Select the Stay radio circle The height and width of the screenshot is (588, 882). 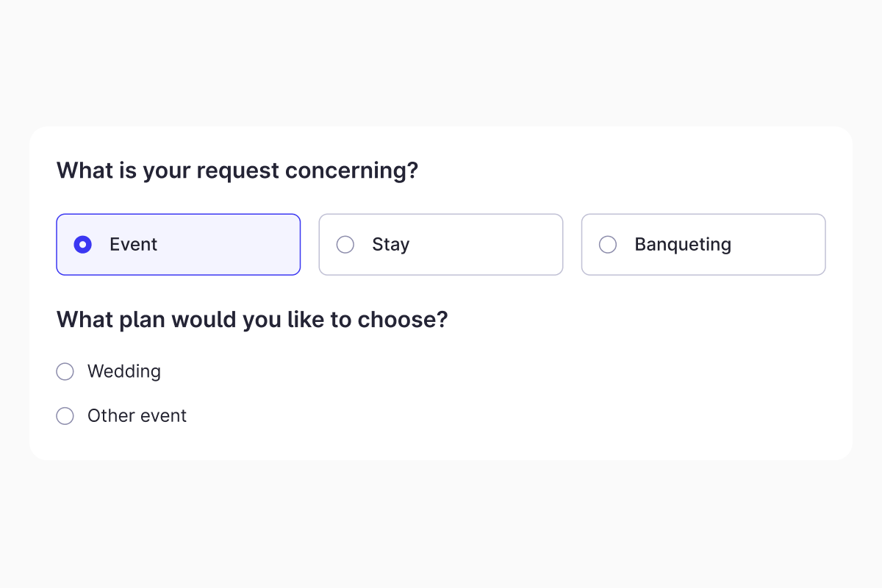point(345,245)
